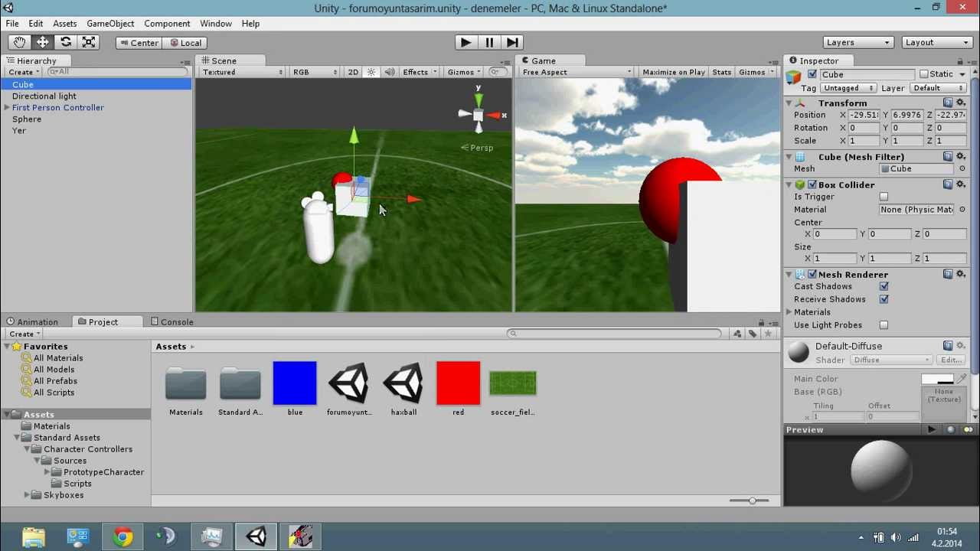Click the shader Edit button
The image size is (980, 551).
pos(951,360)
